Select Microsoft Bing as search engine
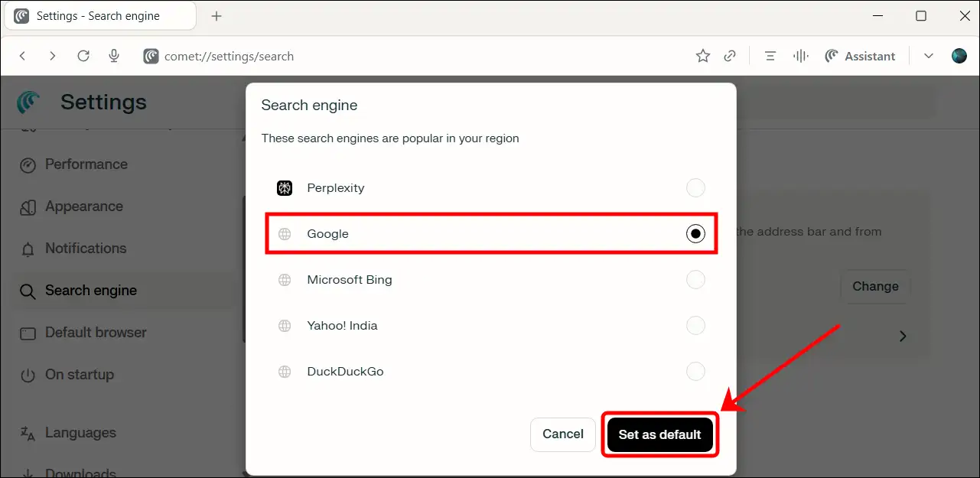Screen dimensions: 980x478 (695, 280)
